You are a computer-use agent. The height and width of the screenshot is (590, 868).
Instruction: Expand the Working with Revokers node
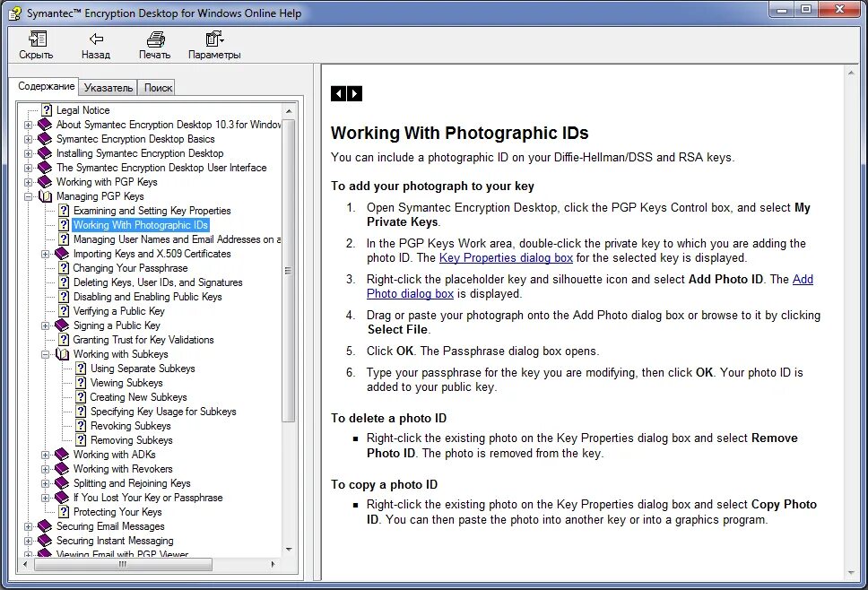pyautogui.click(x=46, y=469)
